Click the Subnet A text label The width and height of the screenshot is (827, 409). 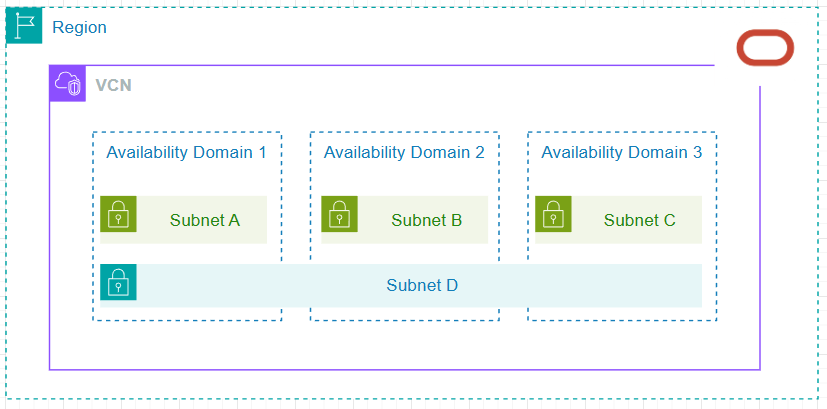pyautogui.click(x=204, y=220)
